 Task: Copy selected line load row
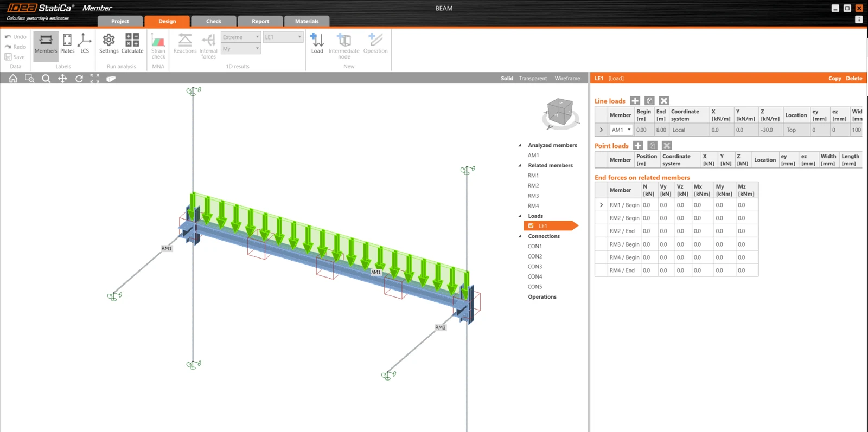649,101
